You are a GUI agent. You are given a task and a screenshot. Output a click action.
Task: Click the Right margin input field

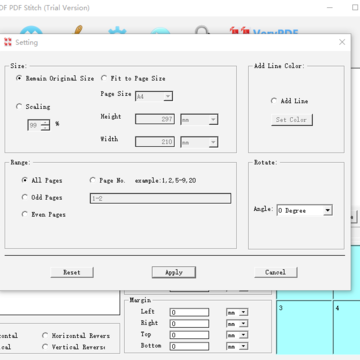[x=189, y=324]
